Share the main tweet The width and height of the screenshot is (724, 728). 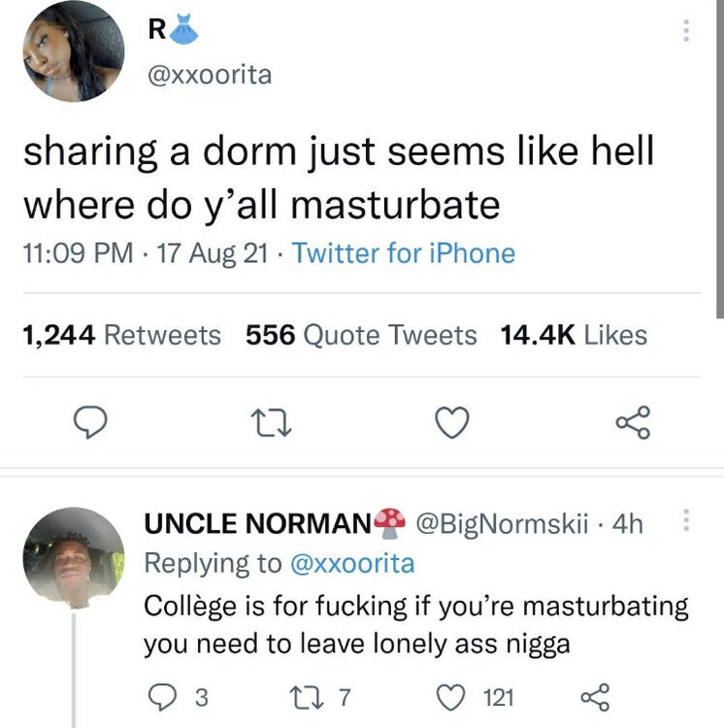[x=633, y=423]
